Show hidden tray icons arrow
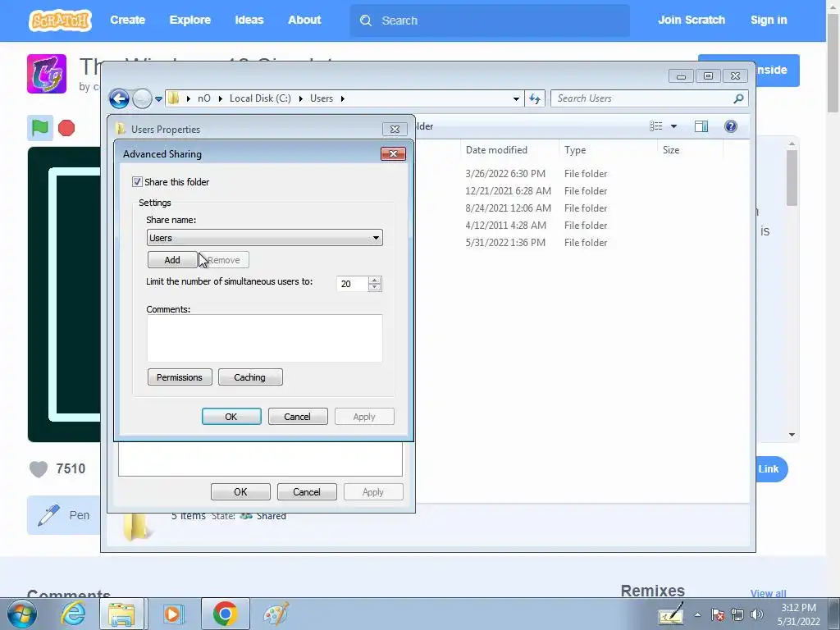Screen dimensions: 840x630 click(697, 614)
